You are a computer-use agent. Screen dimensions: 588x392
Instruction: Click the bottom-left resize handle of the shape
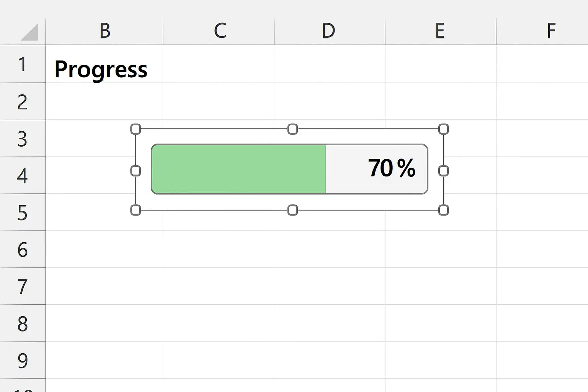pos(136,210)
